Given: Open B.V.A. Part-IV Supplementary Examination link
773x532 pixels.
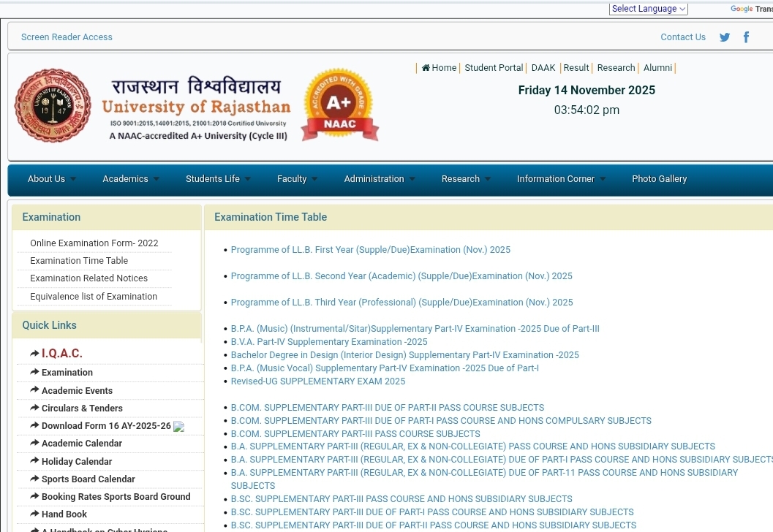Looking at the screenshot, I should tap(328, 342).
